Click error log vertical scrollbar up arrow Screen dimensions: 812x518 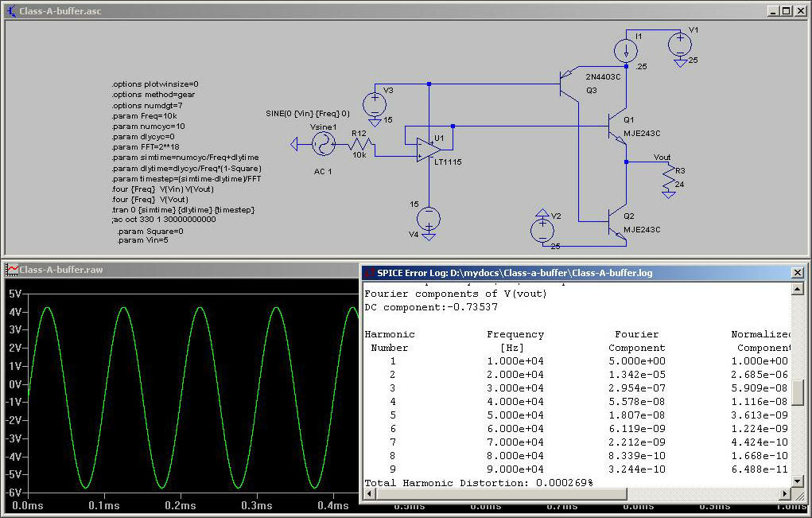(x=798, y=288)
